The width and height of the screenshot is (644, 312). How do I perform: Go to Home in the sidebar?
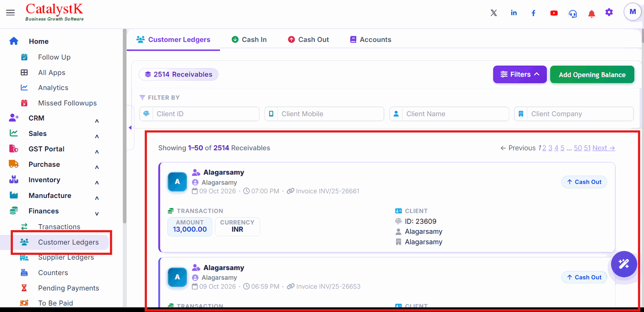click(x=39, y=41)
